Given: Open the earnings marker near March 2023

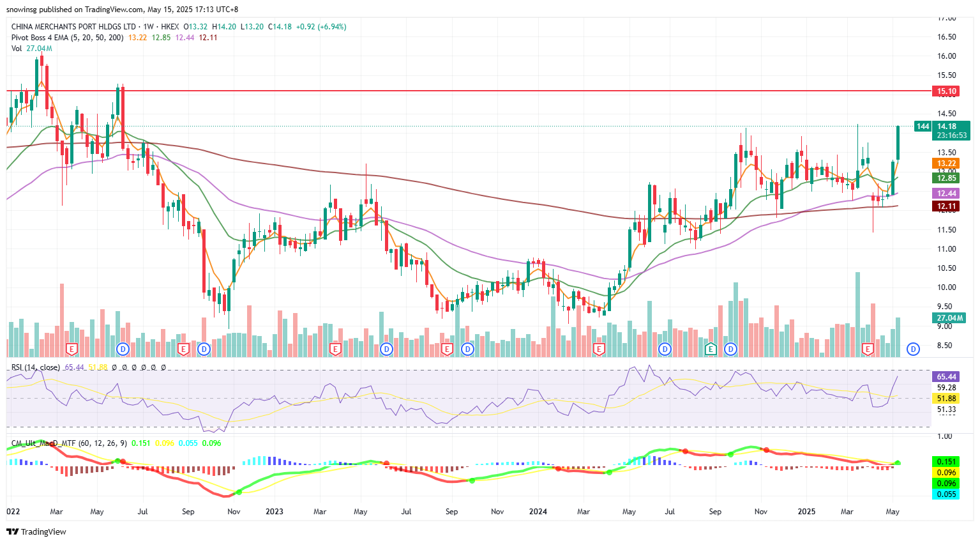Looking at the screenshot, I should [335, 349].
